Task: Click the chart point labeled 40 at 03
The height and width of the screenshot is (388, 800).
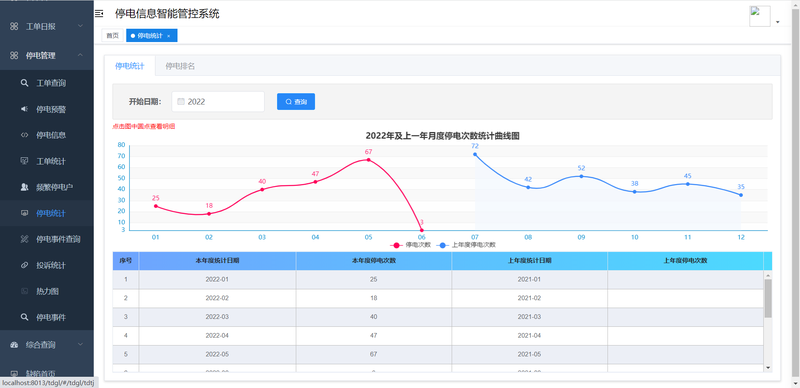Action: 262,189
